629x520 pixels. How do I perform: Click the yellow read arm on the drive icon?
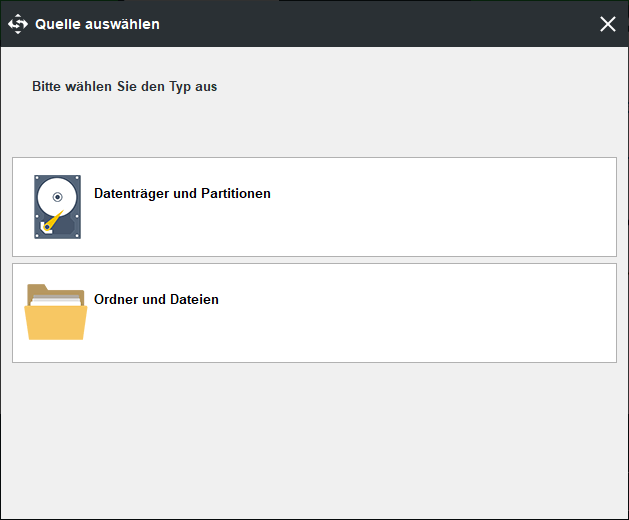[x=53, y=221]
